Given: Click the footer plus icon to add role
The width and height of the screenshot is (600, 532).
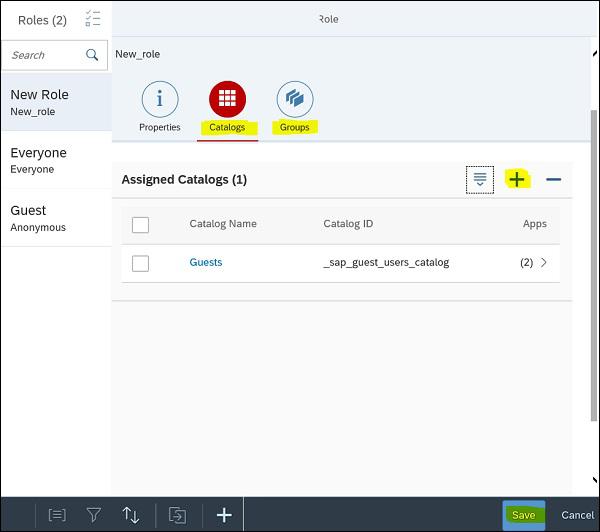Looking at the screenshot, I should point(224,515).
